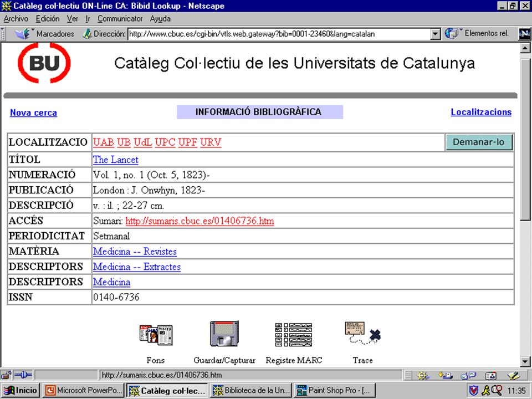Open Navigator from the component bar
Screen dimensions: 532x399
pos(423,375)
